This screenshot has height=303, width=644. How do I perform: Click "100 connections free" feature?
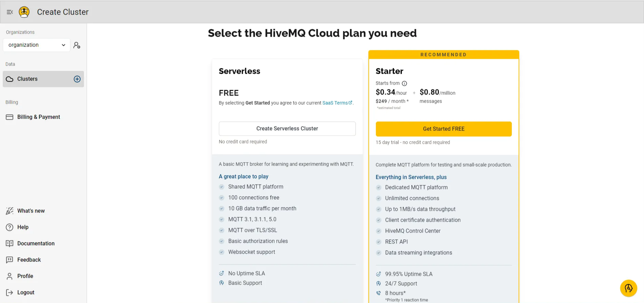point(254,198)
